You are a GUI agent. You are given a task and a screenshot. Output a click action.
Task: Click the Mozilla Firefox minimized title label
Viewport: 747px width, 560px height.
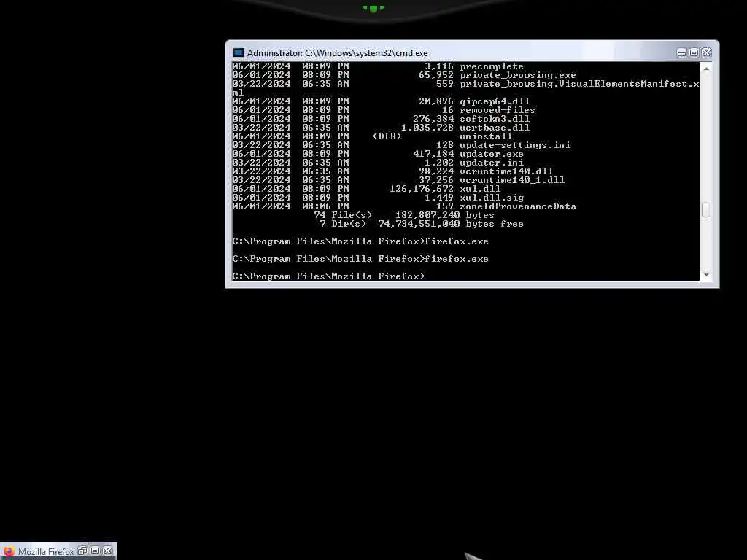tap(46, 551)
